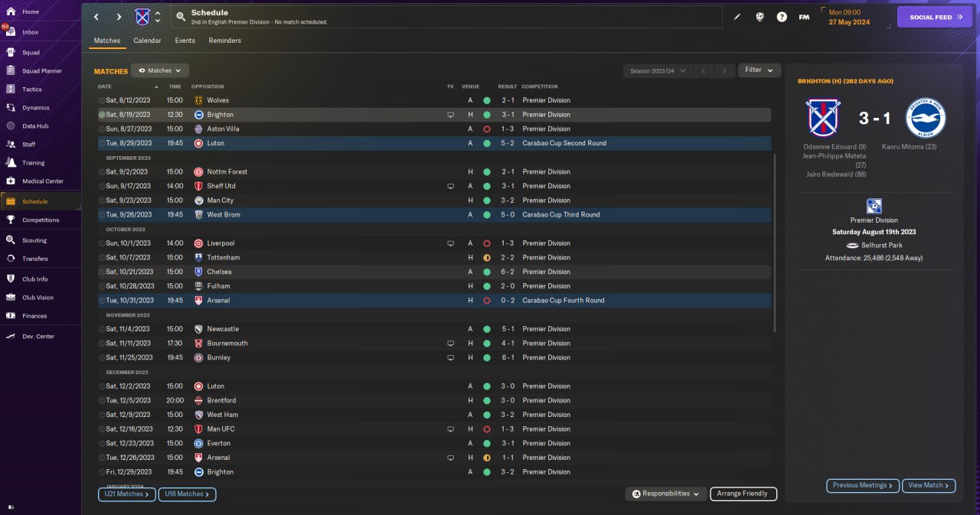
Task: Switch to the Events tab
Action: (185, 41)
